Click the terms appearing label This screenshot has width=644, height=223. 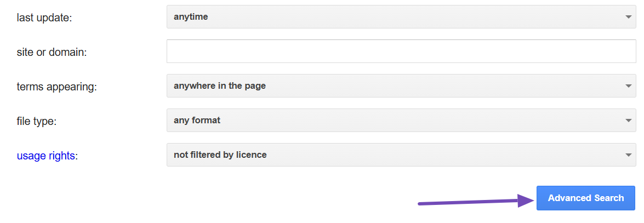coord(56,87)
